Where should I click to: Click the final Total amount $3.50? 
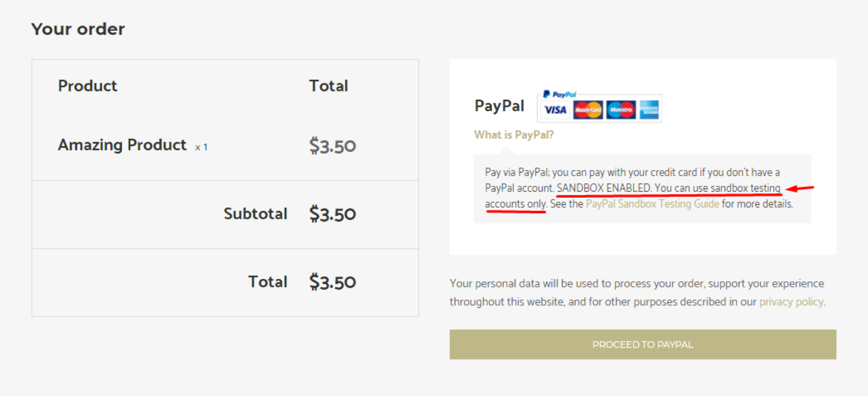pyautogui.click(x=332, y=282)
